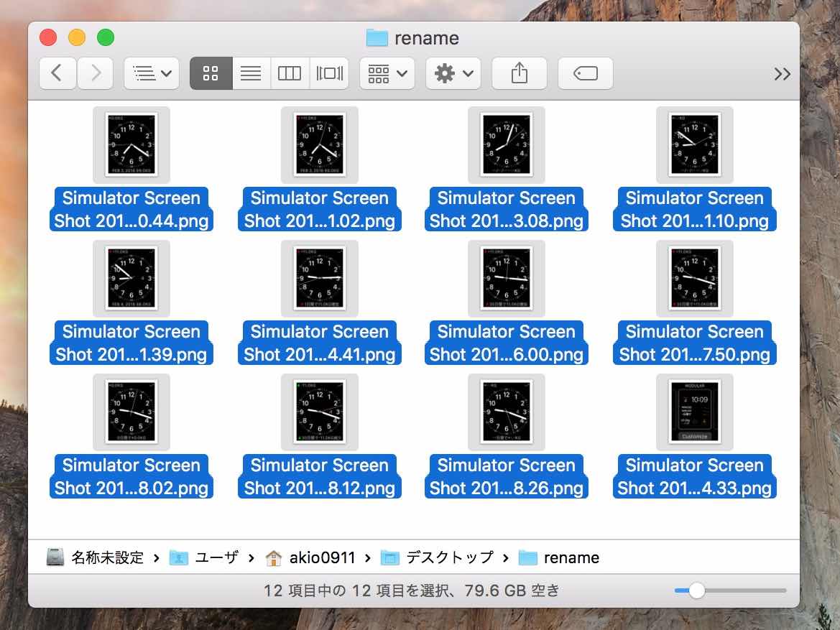The image size is (840, 630).
Task: Click the file name Shot 201...0.44.png
Action: click(131, 210)
